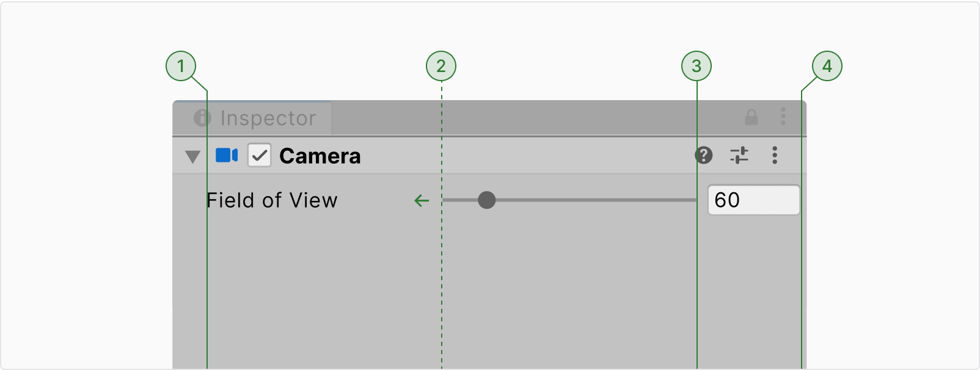Click the Camera component icon

[x=227, y=156]
